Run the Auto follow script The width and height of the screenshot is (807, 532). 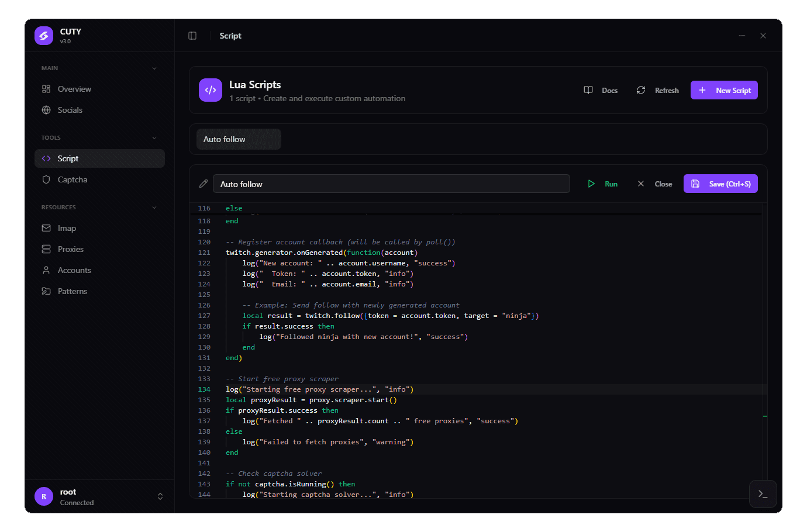coord(602,183)
